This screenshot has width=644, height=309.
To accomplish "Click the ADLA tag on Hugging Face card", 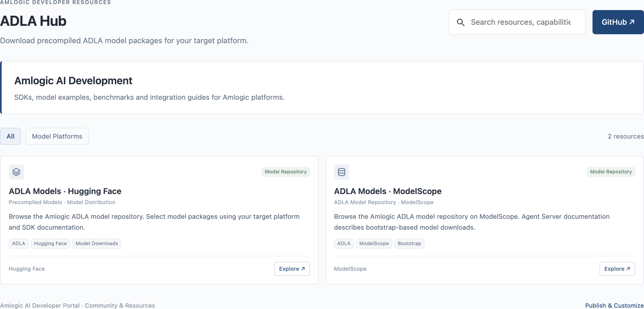I will (x=19, y=243).
